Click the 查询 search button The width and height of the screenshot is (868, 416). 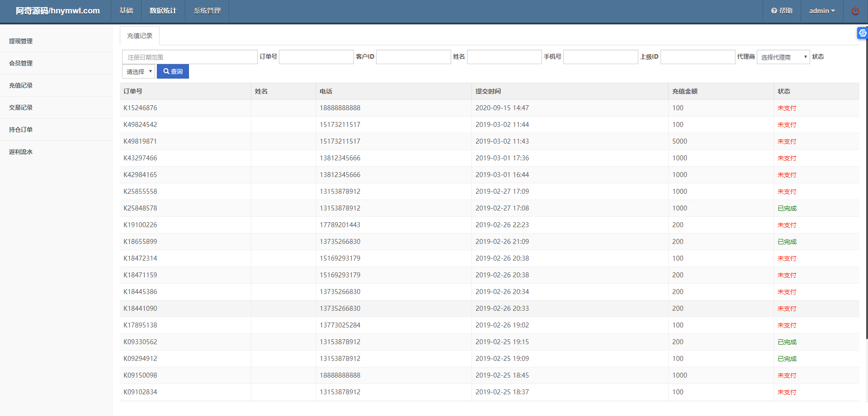pos(173,71)
